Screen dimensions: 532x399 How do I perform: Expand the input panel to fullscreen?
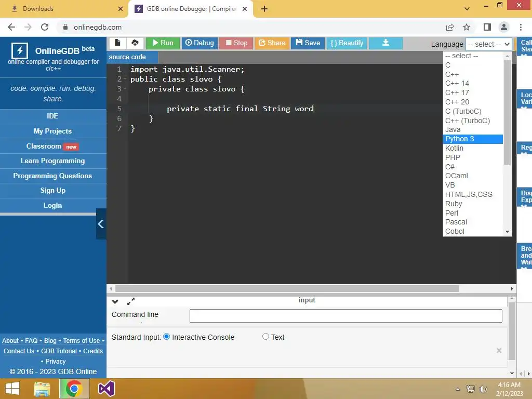tap(131, 301)
